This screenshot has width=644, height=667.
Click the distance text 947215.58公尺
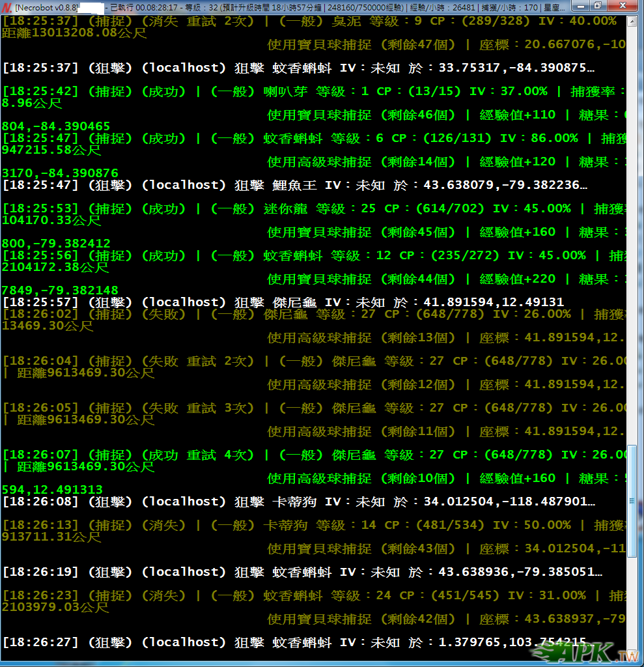tap(51, 150)
